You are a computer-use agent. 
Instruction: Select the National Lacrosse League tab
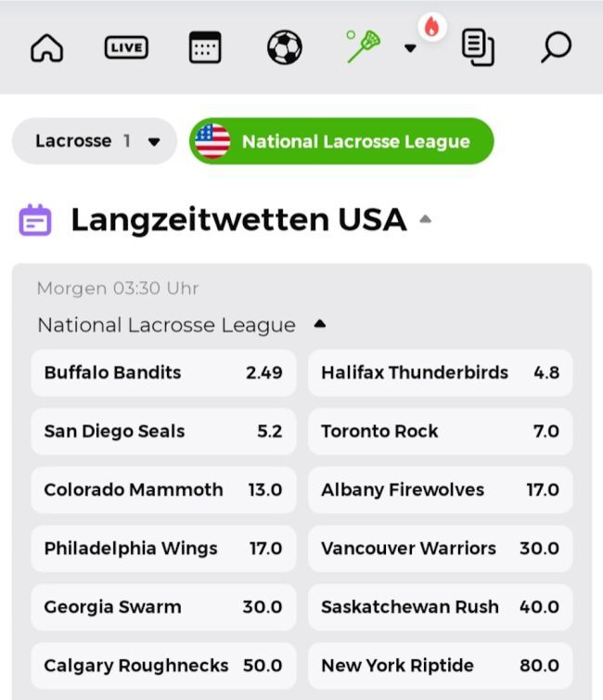coord(341,141)
